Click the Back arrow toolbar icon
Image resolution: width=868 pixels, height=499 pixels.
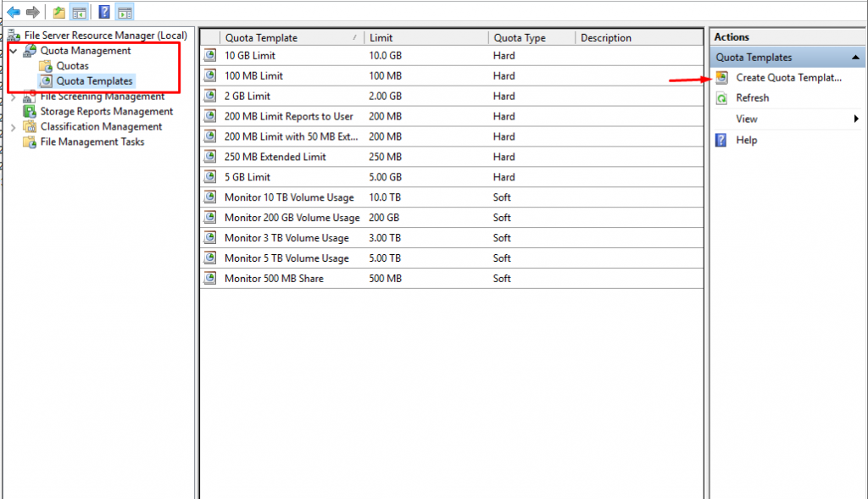click(x=14, y=12)
